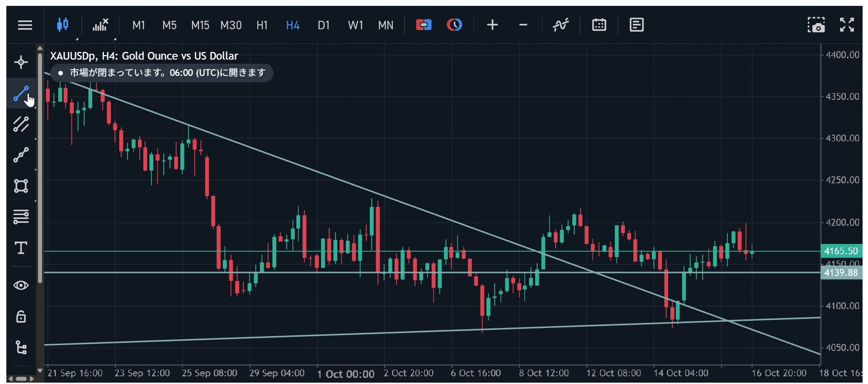Enter fullscreen chart mode
The width and height of the screenshot is (868, 384).
(847, 25)
